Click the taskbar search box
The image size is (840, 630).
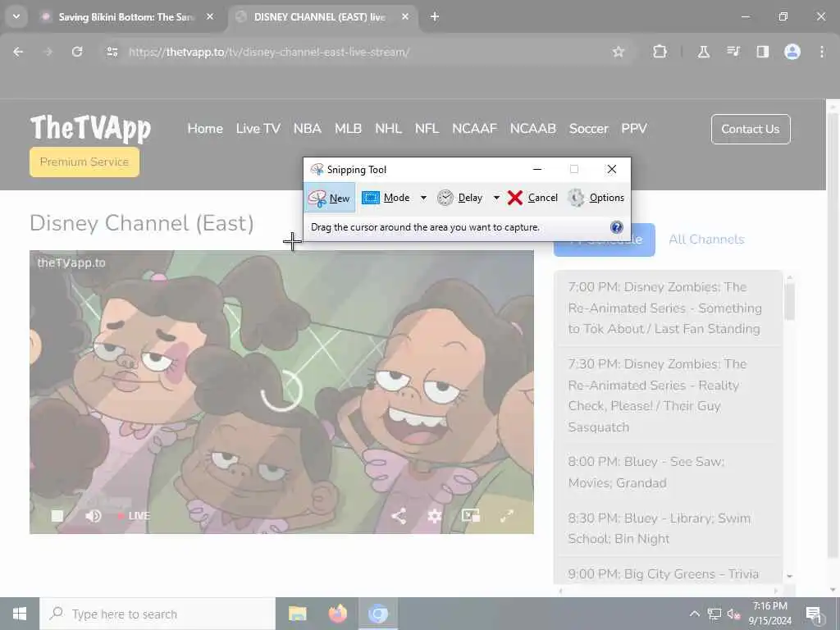click(157, 614)
